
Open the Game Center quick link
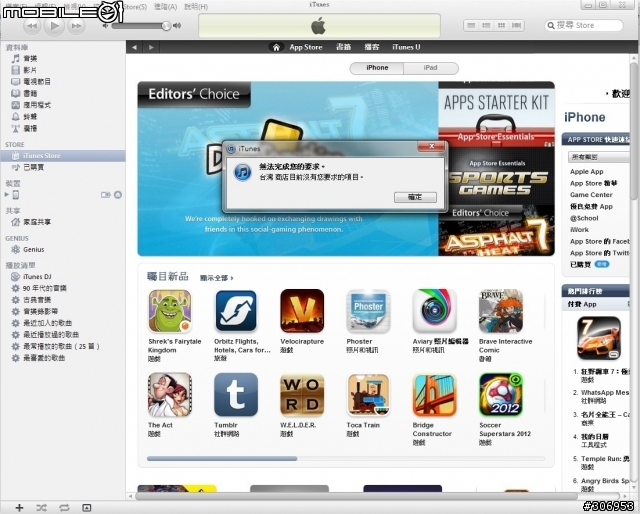(x=591, y=195)
